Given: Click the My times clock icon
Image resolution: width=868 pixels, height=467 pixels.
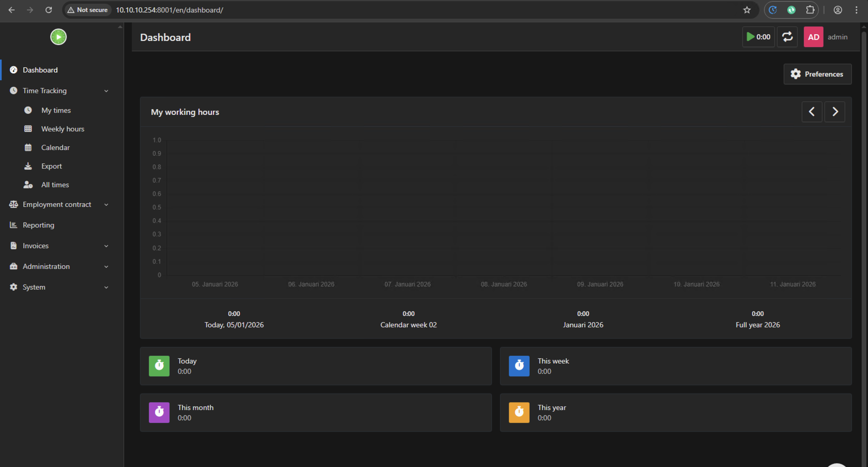Looking at the screenshot, I should (x=28, y=110).
